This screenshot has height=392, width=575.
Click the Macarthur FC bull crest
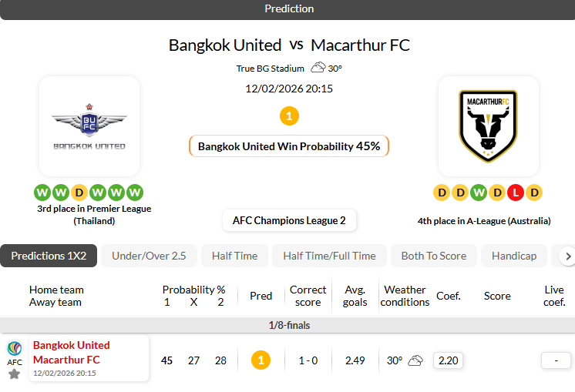coord(487,126)
